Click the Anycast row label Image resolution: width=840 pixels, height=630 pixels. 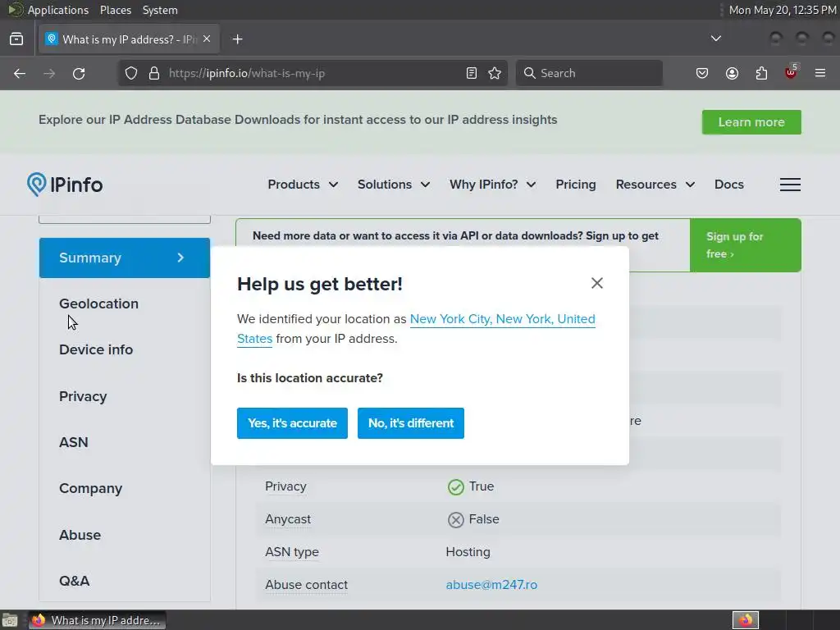click(x=288, y=519)
